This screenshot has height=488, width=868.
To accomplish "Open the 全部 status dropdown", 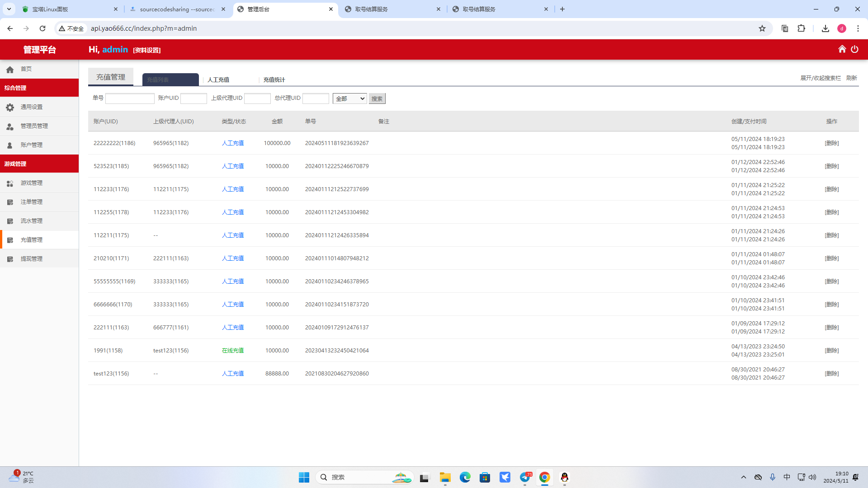I will [x=349, y=99].
